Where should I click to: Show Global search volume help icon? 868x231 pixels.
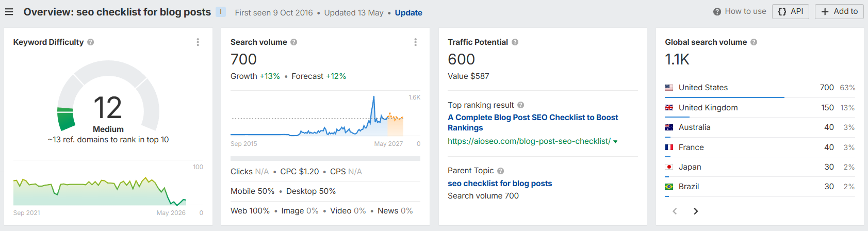(x=754, y=42)
